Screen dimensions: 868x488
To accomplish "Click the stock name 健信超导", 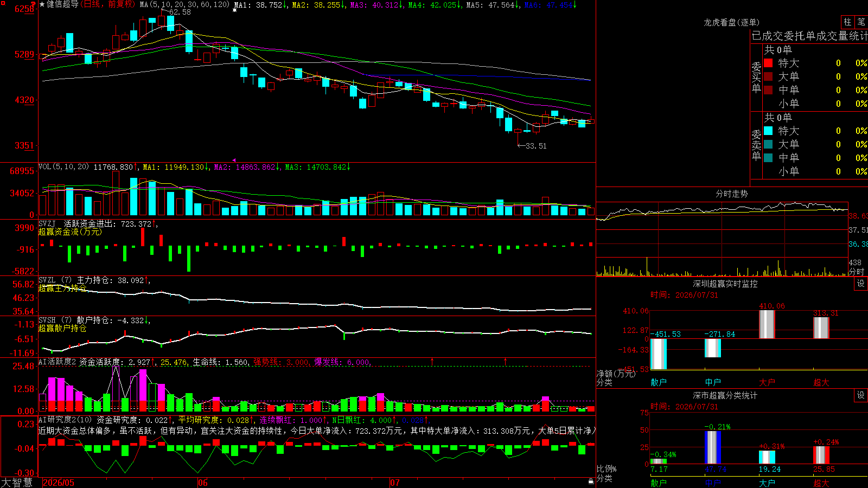I will tap(62, 4).
